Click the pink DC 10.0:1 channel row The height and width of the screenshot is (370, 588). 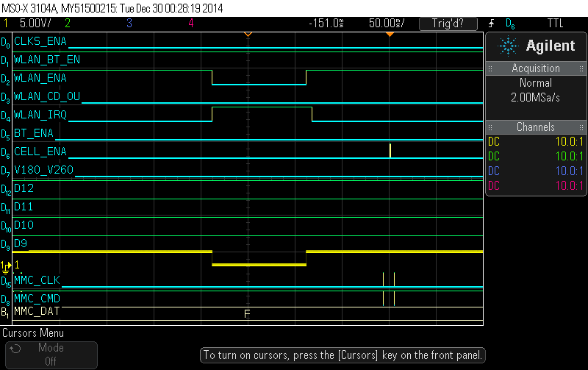(x=536, y=185)
